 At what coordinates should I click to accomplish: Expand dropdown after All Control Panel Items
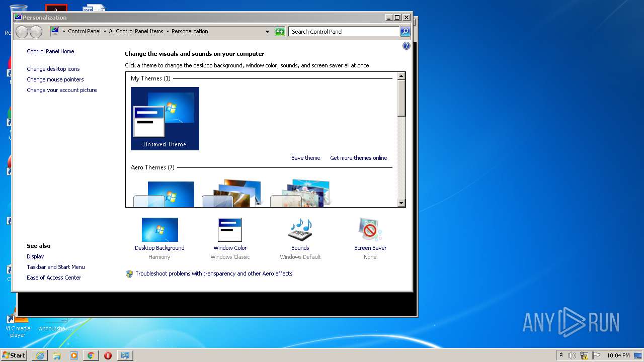[168, 31]
